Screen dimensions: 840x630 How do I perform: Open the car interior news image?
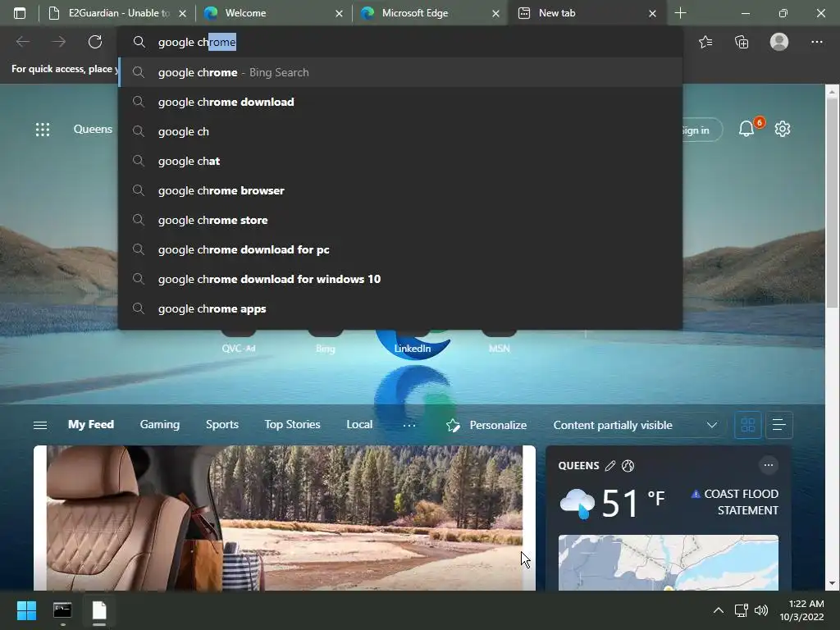tap(285, 518)
